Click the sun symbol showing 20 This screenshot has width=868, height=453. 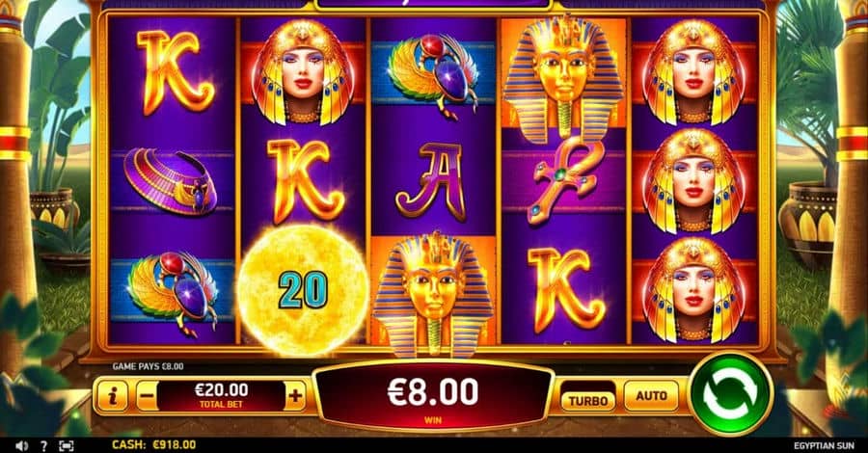point(303,290)
